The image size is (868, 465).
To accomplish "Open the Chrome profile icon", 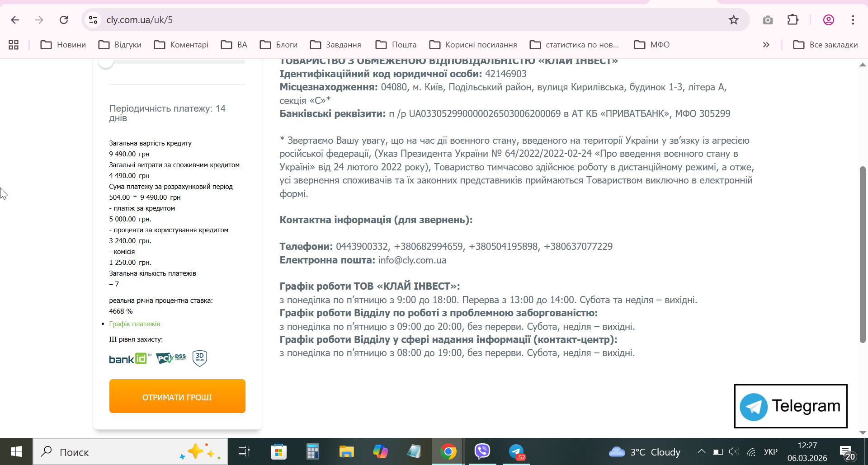I will 828,20.
